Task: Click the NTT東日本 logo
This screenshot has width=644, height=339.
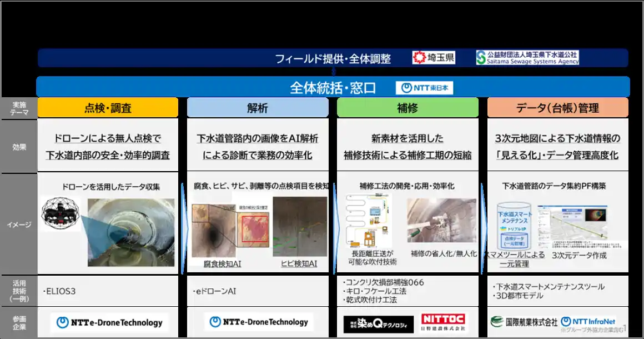Action: 425,88
